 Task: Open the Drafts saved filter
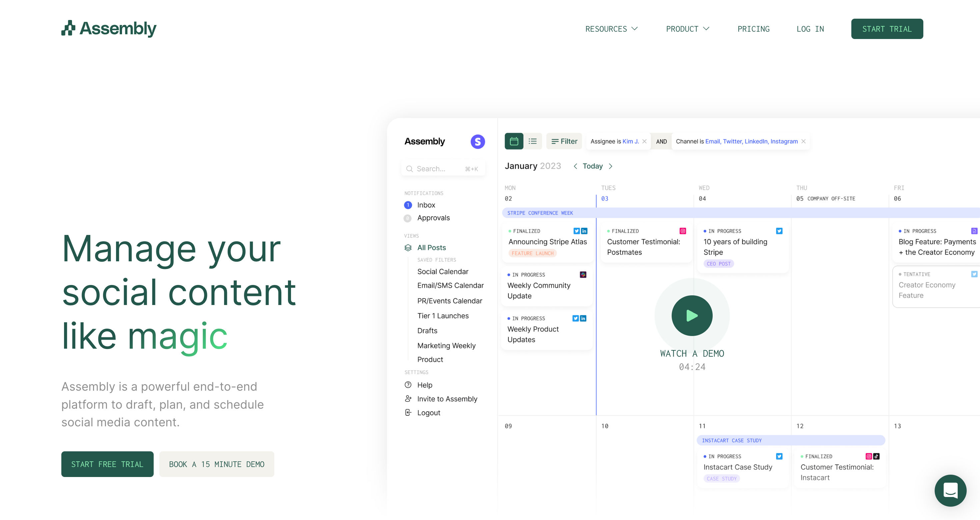(427, 331)
